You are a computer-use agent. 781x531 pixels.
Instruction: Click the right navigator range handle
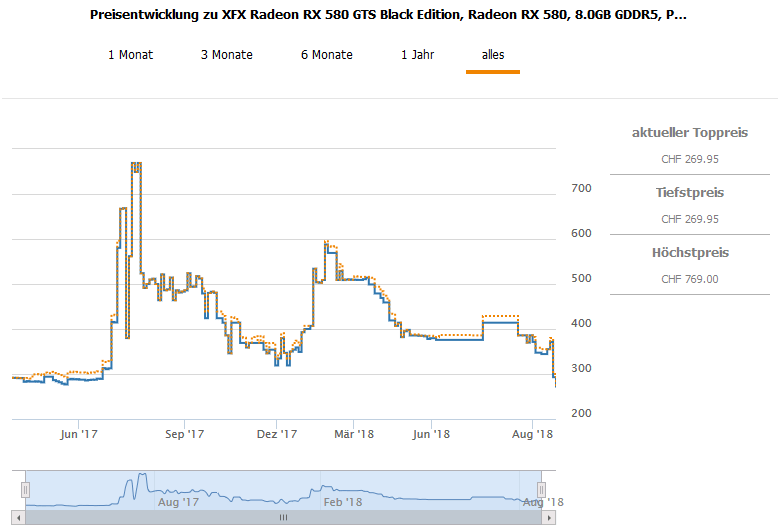(541, 490)
